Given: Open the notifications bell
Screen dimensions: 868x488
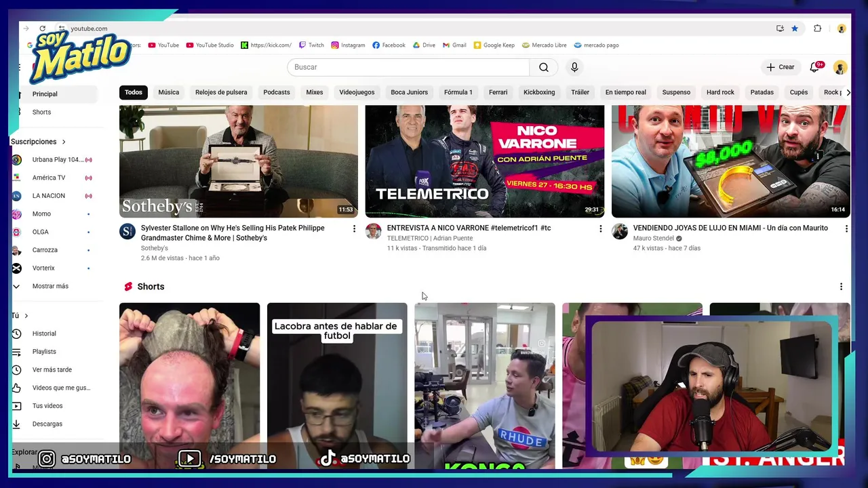Looking at the screenshot, I should (814, 67).
